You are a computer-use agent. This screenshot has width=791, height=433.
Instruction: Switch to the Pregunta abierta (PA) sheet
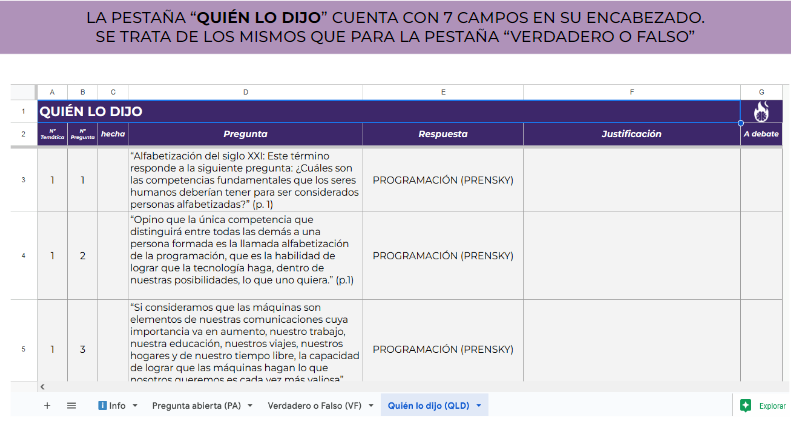pos(195,406)
